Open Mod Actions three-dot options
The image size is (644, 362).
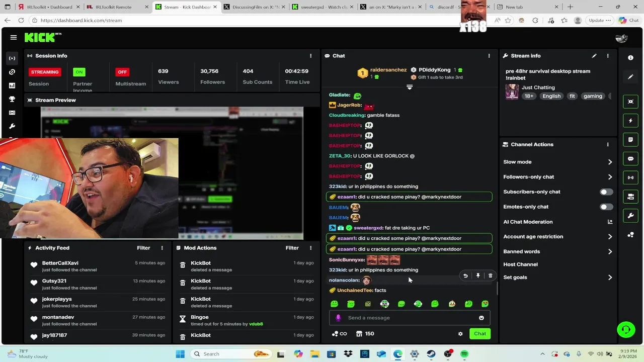310,248
